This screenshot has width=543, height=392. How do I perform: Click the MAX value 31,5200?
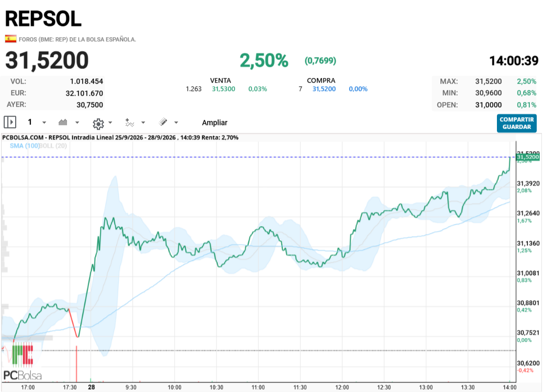point(489,81)
